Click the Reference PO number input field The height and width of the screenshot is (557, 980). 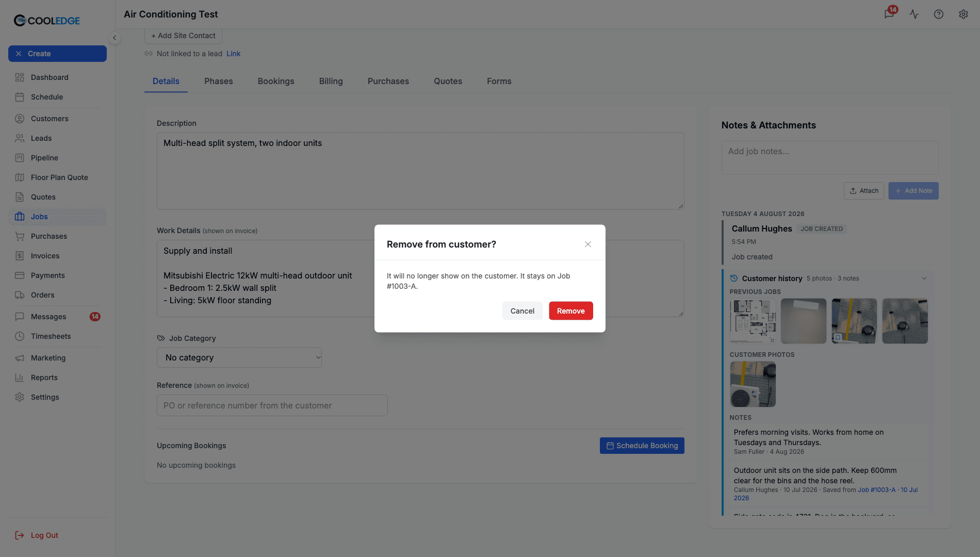click(272, 405)
